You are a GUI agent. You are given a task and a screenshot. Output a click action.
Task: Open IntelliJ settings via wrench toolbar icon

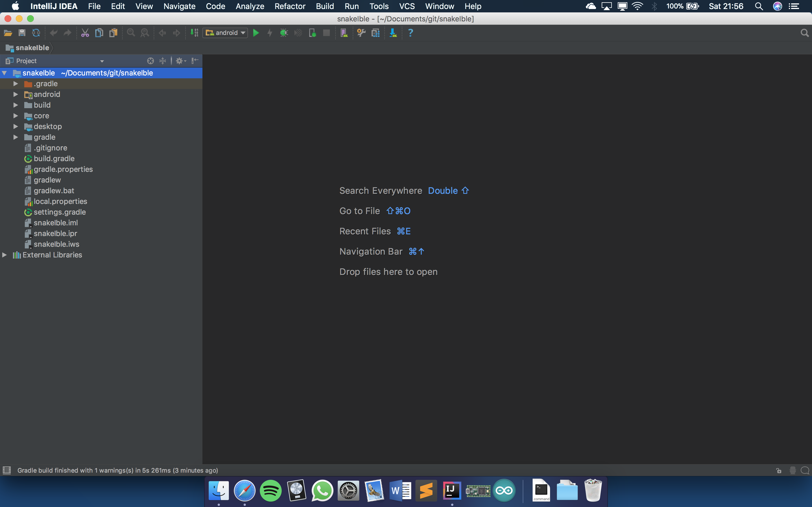pyautogui.click(x=361, y=32)
